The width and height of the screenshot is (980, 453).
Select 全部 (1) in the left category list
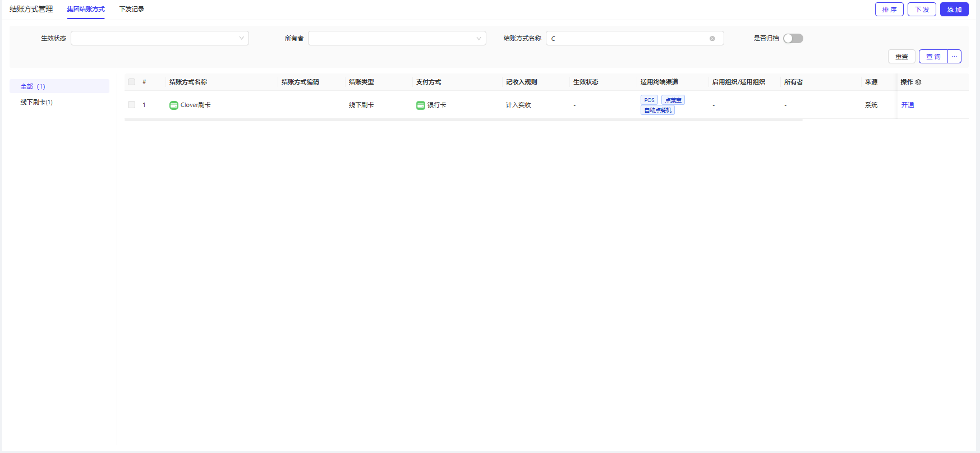pyautogui.click(x=59, y=86)
